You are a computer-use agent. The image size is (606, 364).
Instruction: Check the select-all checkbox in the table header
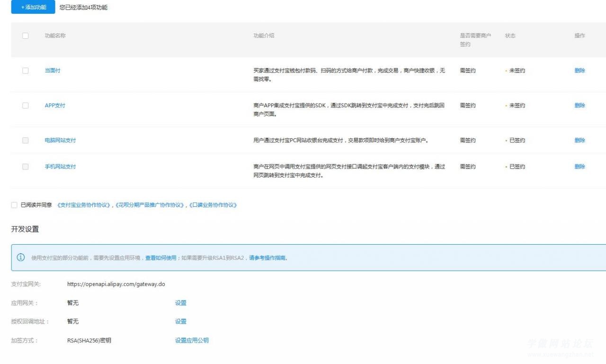click(x=25, y=35)
